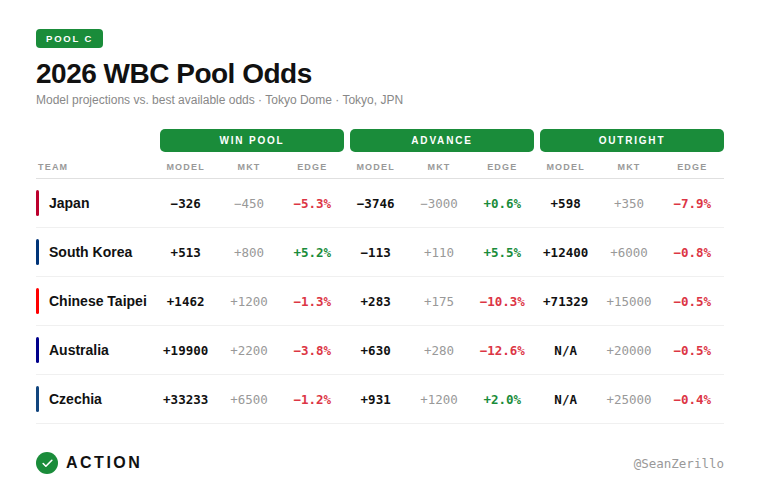Click the TEAM column header
This screenshot has height=494, width=760.
[53, 167]
